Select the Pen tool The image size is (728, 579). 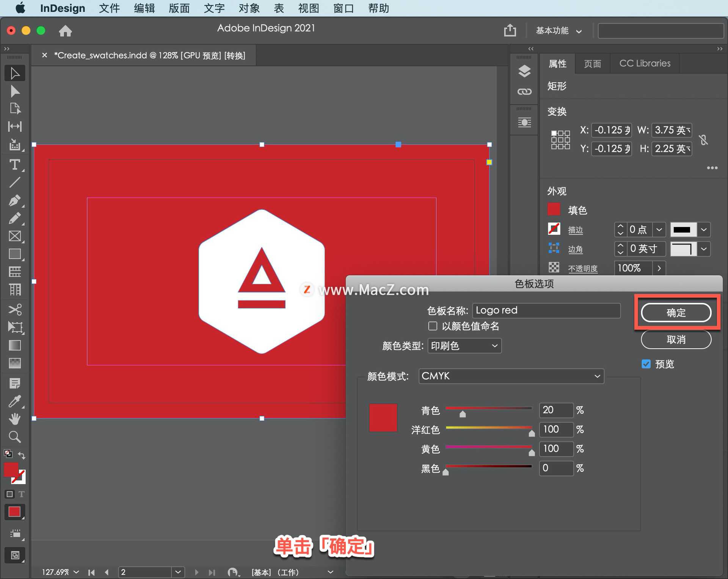pyautogui.click(x=14, y=200)
